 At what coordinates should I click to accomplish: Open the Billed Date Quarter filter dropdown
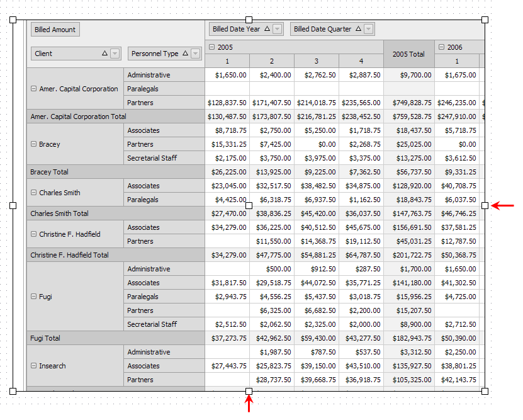(x=369, y=29)
